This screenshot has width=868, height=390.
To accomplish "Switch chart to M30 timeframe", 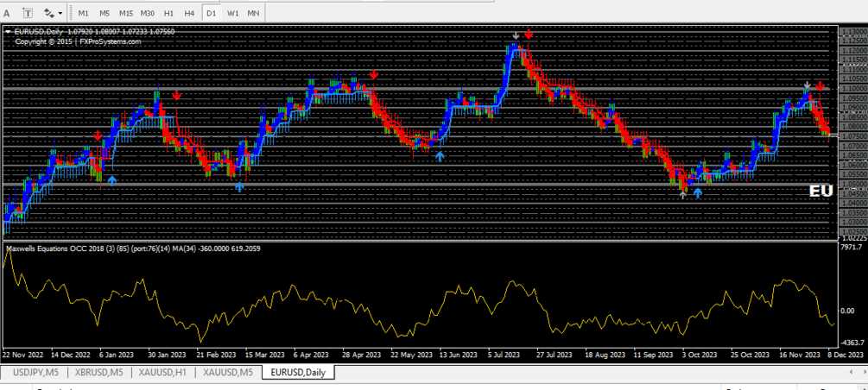I will click(x=147, y=12).
